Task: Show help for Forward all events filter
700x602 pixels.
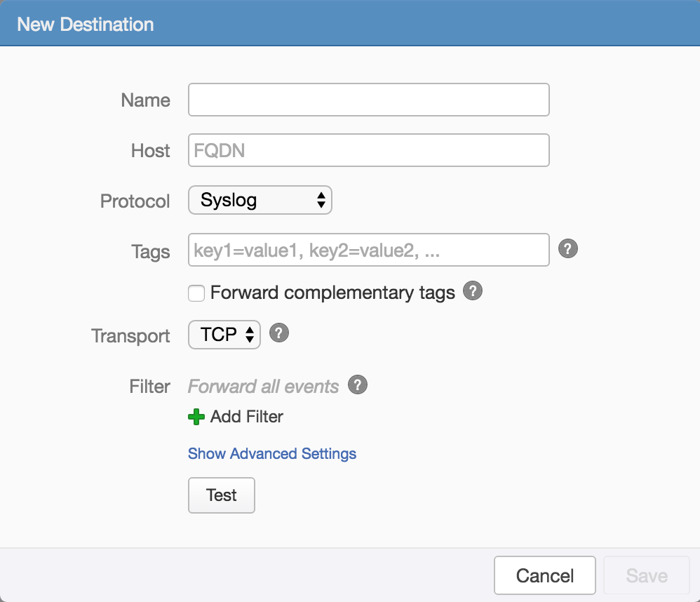Action: 358,385
